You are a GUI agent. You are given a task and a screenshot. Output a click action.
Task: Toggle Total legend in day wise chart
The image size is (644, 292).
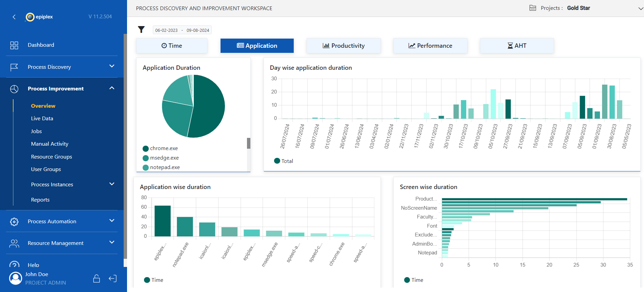[x=277, y=161]
